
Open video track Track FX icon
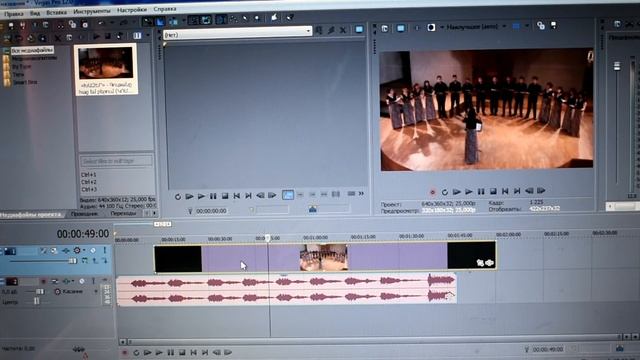click(65, 251)
